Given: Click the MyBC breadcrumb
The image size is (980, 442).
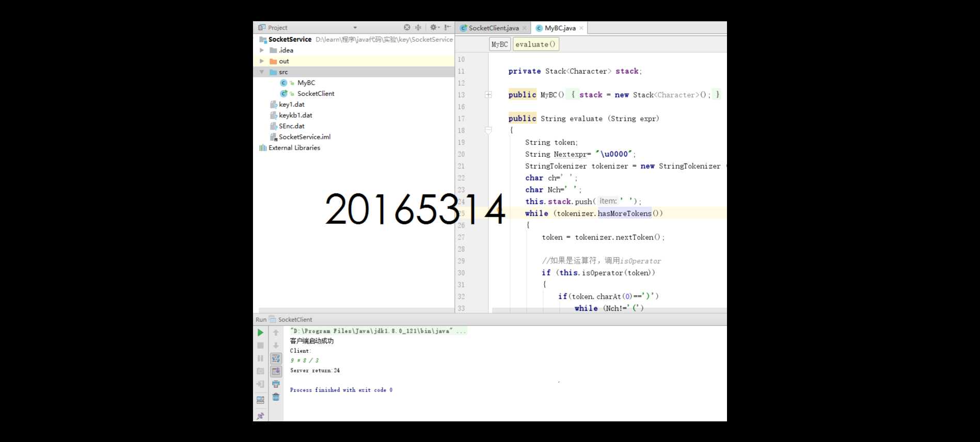Looking at the screenshot, I should (x=500, y=44).
